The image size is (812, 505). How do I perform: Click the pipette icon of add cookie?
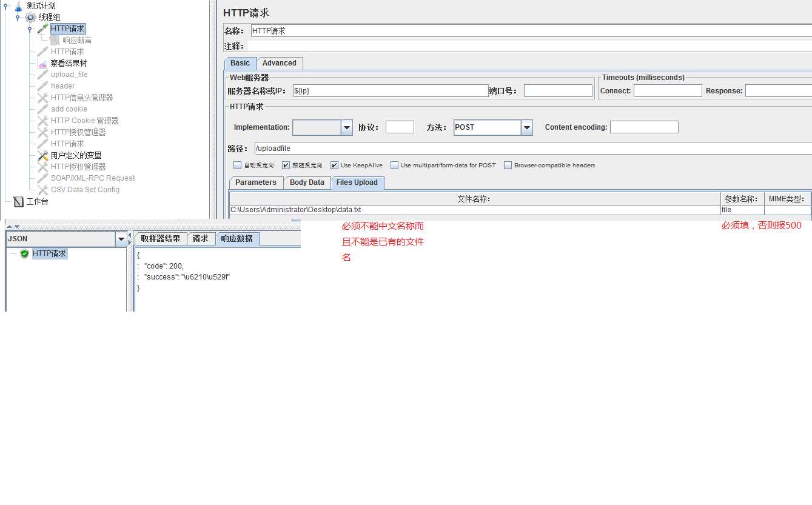[42, 109]
